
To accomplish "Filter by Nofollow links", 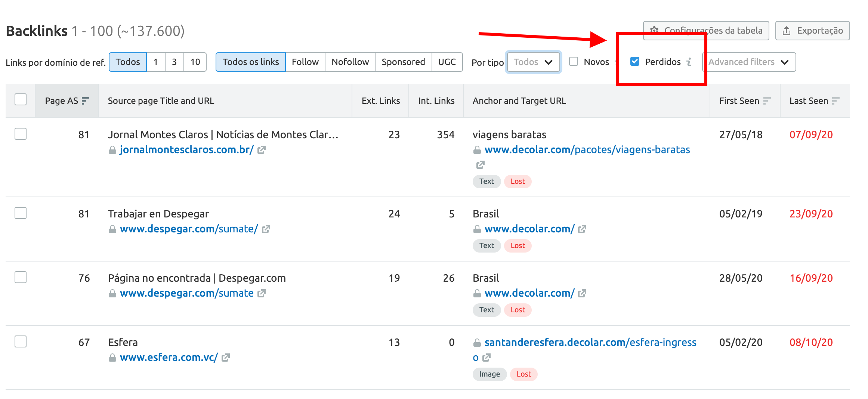I will pos(350,62).
